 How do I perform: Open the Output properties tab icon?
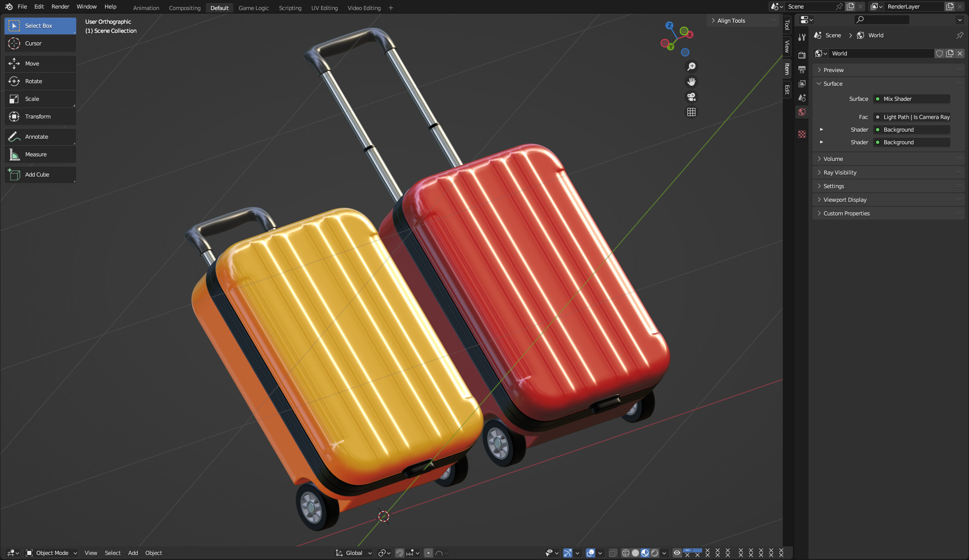tap(802, 69)
